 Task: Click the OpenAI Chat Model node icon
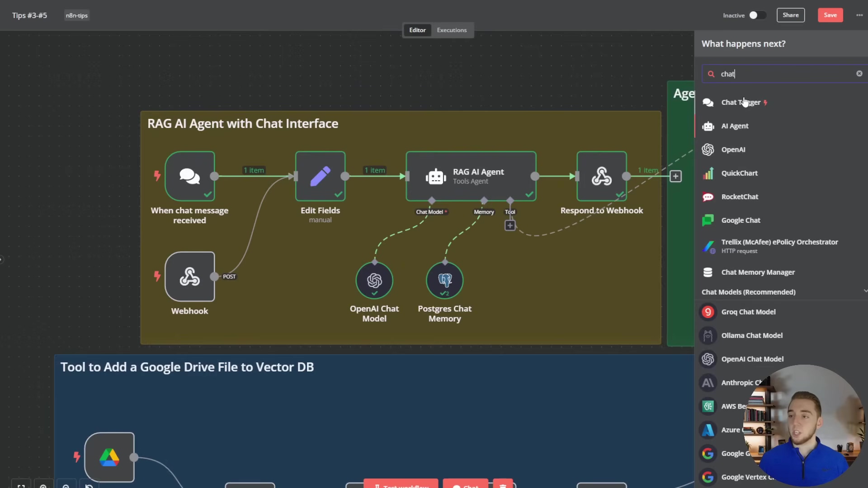(x=374, y=281)
